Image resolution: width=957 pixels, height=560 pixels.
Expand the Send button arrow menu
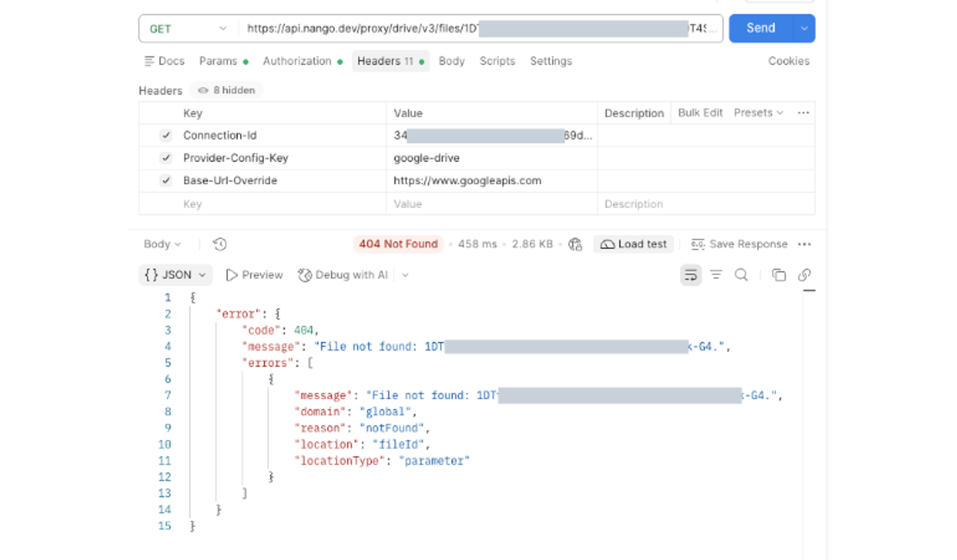[804, 29]
